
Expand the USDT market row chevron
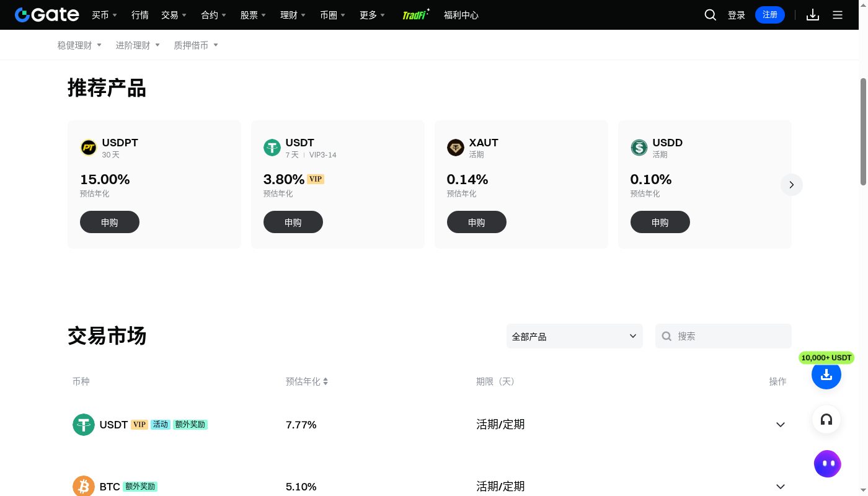[781, 425]
